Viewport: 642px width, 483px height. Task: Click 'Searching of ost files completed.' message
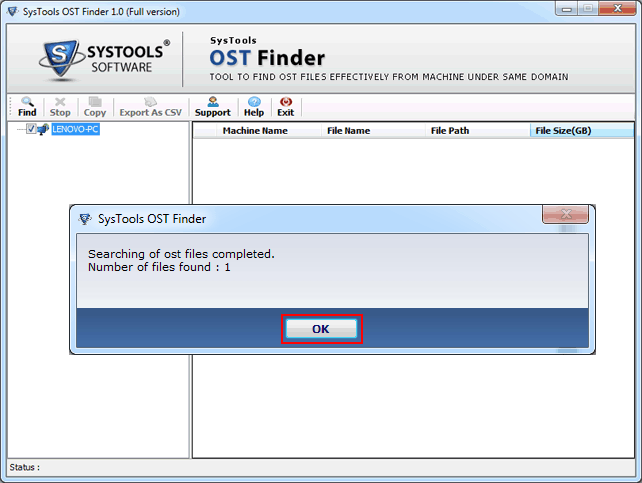pos(181,254)
